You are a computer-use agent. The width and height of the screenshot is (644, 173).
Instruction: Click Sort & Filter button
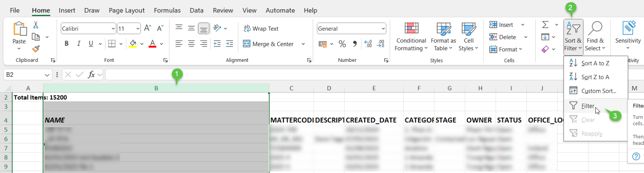point(573,37)
